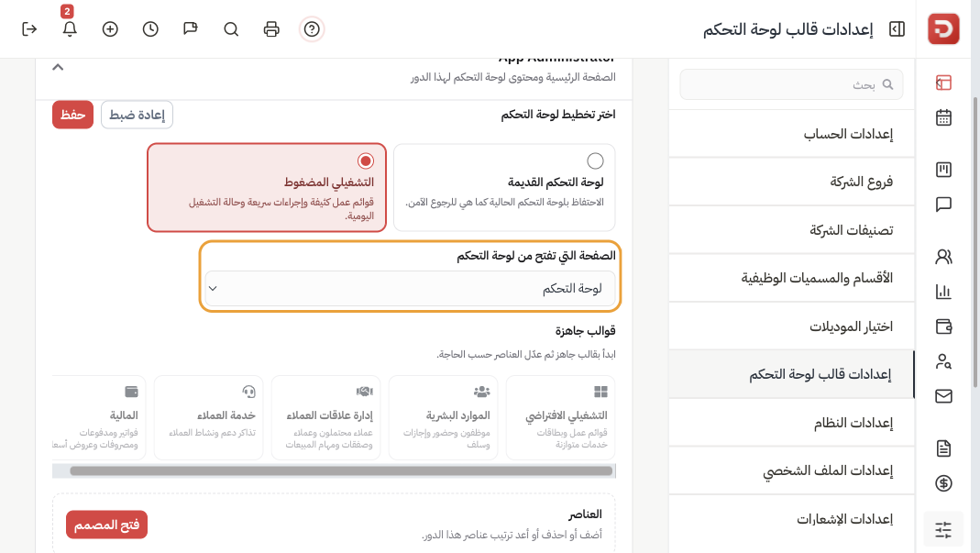
Task: Click the logout icon in the top bar
Action: (x=29, y=29)
